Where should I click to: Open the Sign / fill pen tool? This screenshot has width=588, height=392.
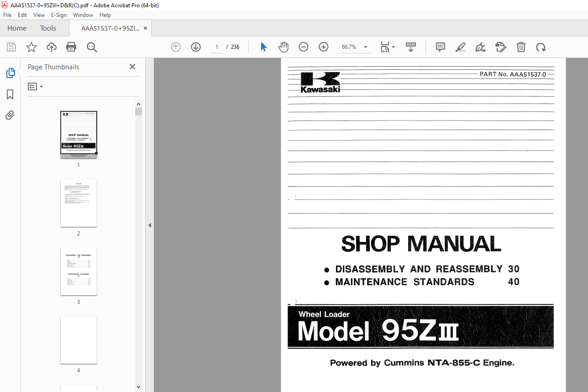(480, 47)
